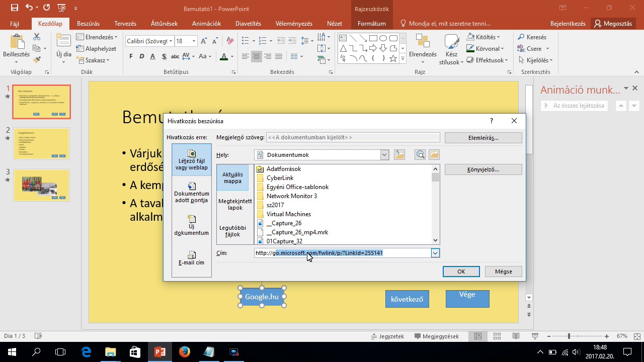Screen dimensions: 644x362
Task: Justify text alignment
Action: pyautogui.click(x=279, y=56)
